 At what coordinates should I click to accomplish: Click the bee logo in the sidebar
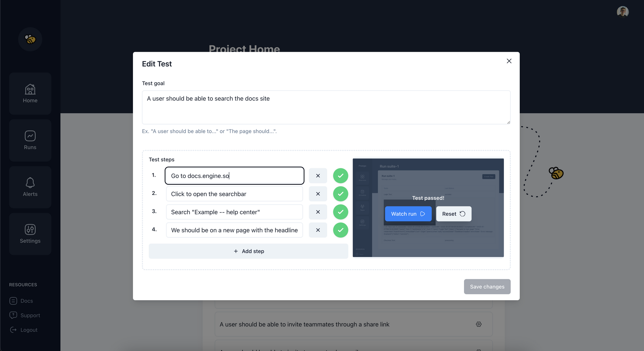[30, 39]
